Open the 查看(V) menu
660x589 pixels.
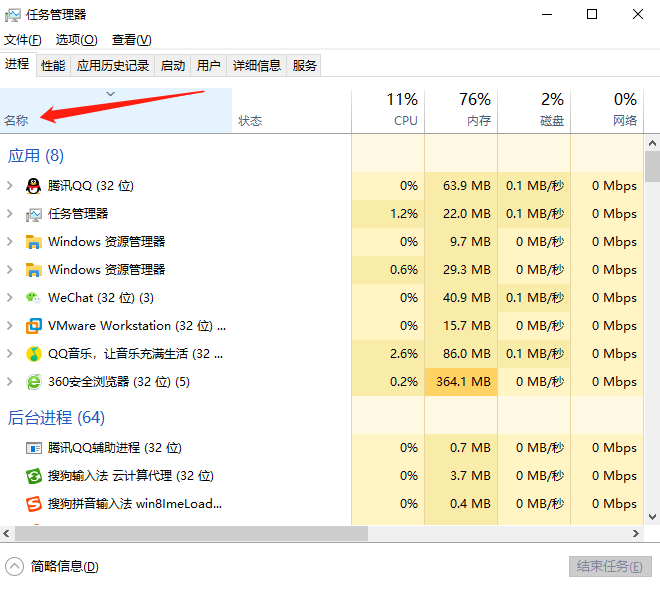pos(131,40)
